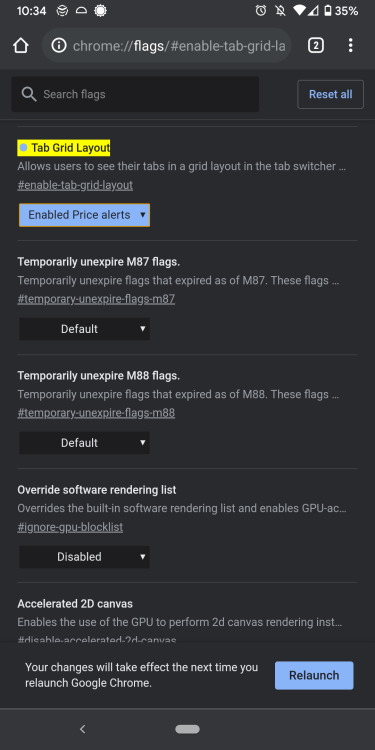This screenshot has height=750, width=375.
Task: Tap the Android home pill
Action: pos(188,729)
